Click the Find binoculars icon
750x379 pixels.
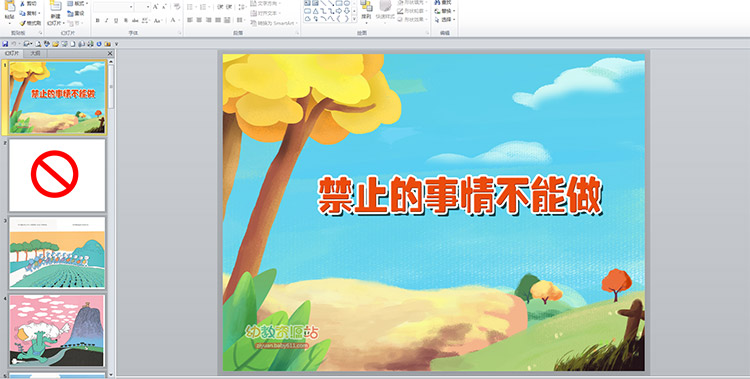point(438,2)
